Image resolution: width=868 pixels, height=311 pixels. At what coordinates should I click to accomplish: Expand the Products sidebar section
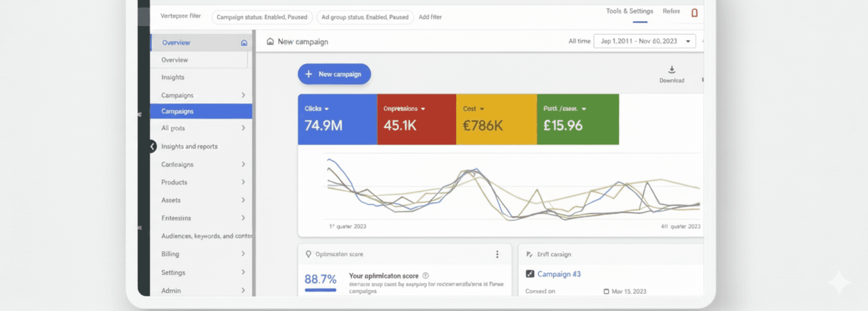coord(243,182)
